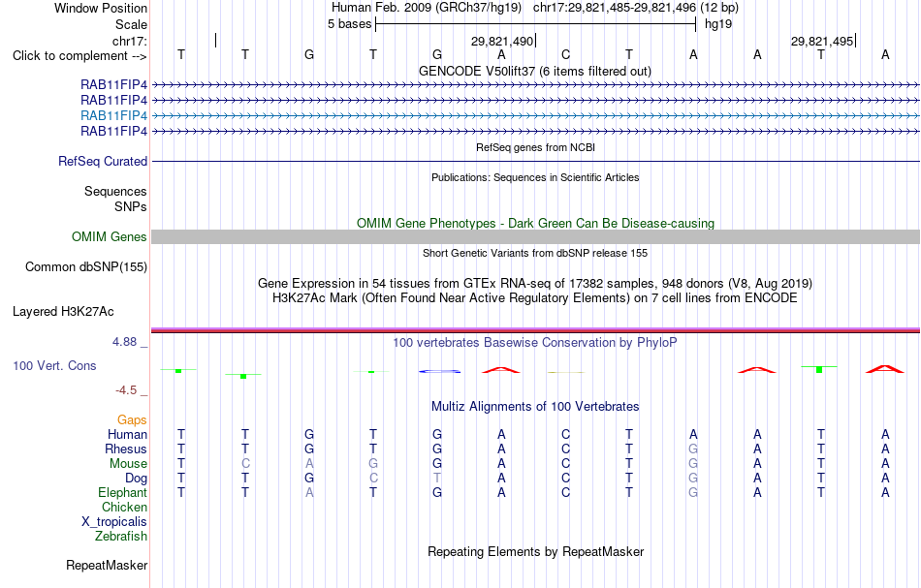Click the topmost RAB11FIP4 transcript label
The height and width of the screenshot is (588, 921).
click(114, 84)
